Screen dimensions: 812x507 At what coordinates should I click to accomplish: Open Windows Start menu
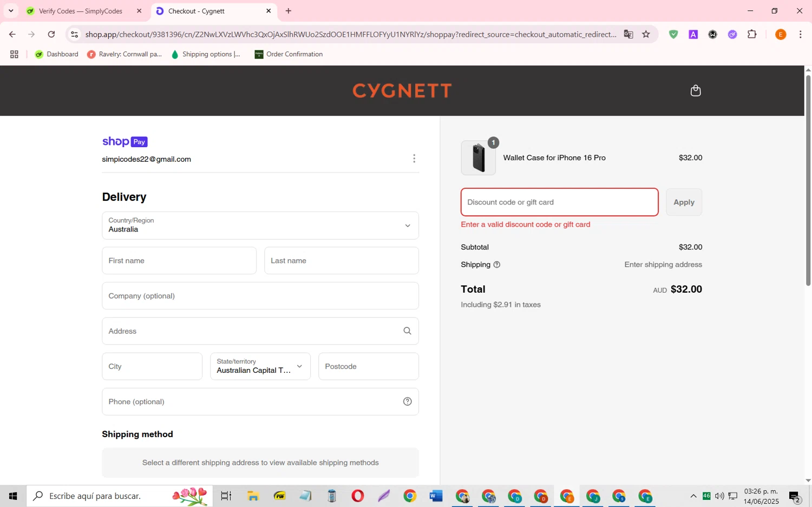pos(13,496)
